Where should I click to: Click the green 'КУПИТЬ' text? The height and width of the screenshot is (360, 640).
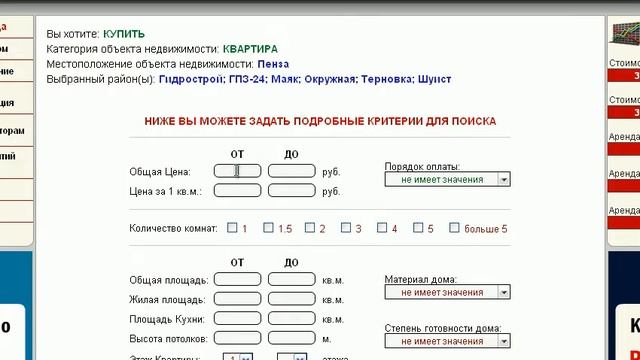124,34
